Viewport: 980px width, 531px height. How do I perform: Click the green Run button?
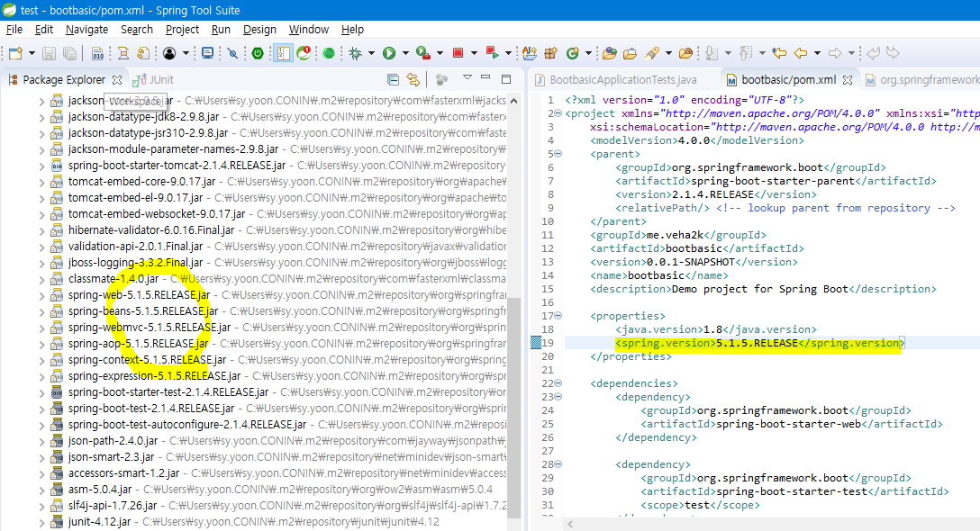(x=389, y=53)
